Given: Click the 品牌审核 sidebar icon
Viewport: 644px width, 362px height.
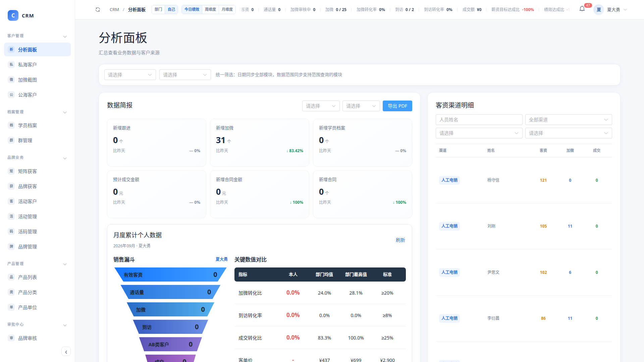Looking at the screenshot, I should point(11,338).
